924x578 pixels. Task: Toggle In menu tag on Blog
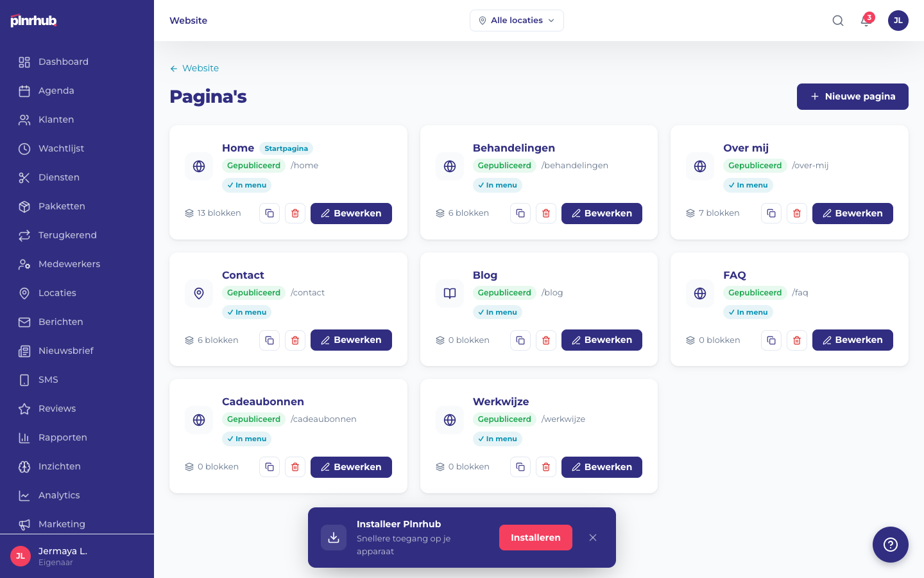[497, 312]
